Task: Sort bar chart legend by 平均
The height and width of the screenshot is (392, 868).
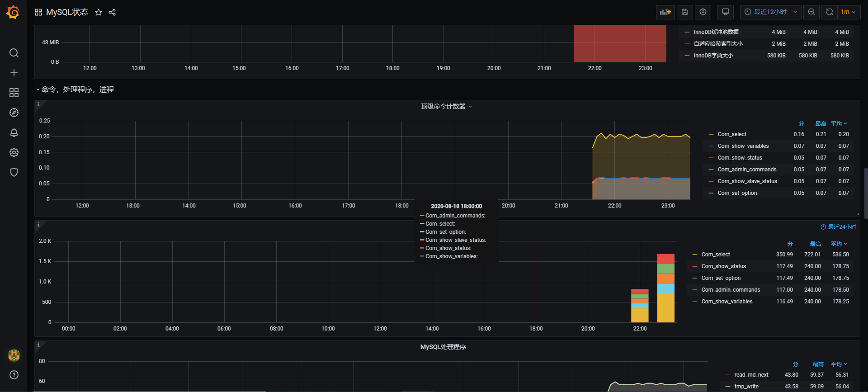Action: tap(839, 244)
